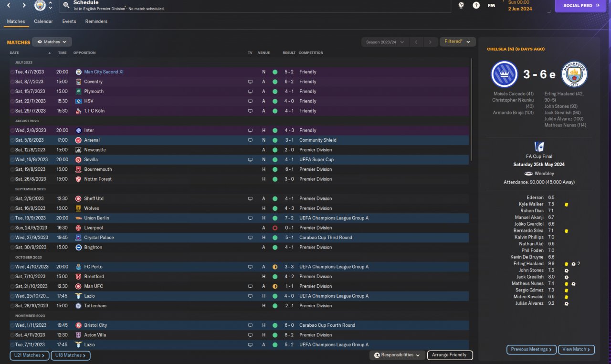Toggle the check circle on the Brentford row

(x=12, y=276)
